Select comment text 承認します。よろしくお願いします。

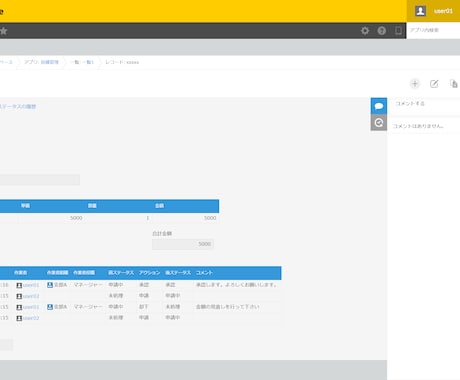pyautogui.click(x=236, y=285)
